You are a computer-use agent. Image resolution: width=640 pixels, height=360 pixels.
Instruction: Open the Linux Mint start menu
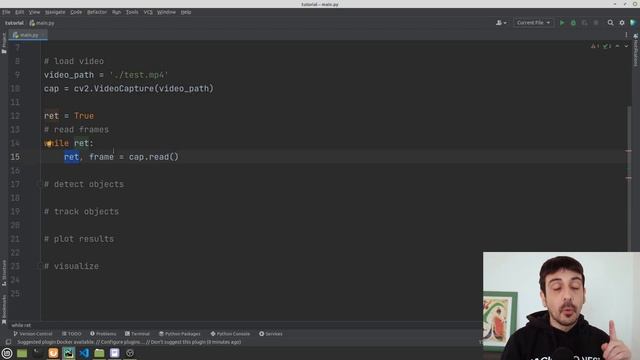[7, 353]
